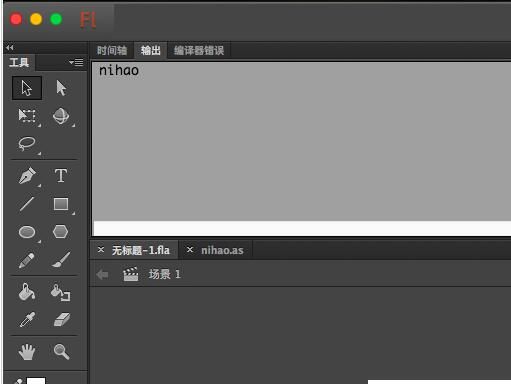This screenshot has width=511, height=384.
Task: Close the nihao.as document tab
Action: (x=190, y=250)
